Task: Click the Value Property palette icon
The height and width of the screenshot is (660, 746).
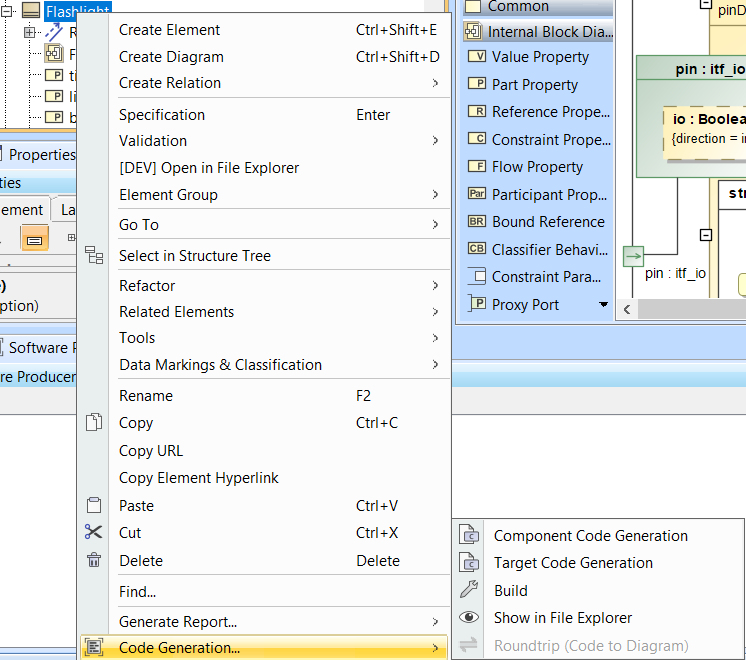Action: tap(476, 57)
